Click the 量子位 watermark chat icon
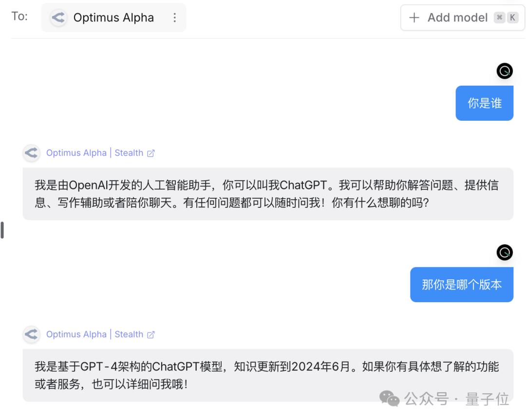This screenshot has width=526, height=420. click(x=389, y=399)
